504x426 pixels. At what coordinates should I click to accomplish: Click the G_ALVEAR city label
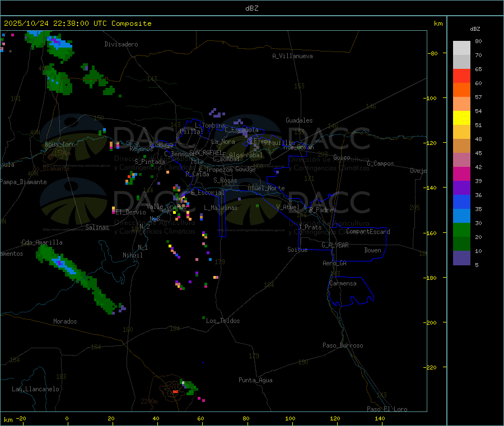click(335, 245)
